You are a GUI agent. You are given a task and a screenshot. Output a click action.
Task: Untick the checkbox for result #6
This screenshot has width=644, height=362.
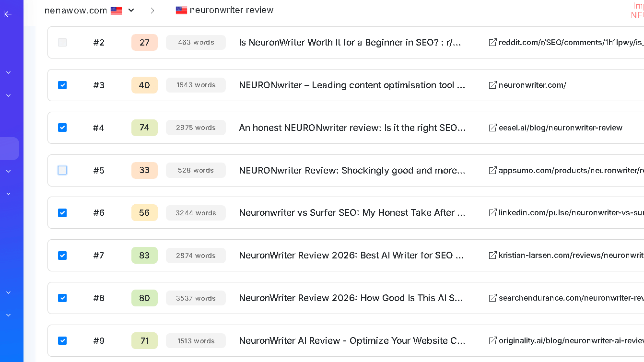click(x=62, y=212)
